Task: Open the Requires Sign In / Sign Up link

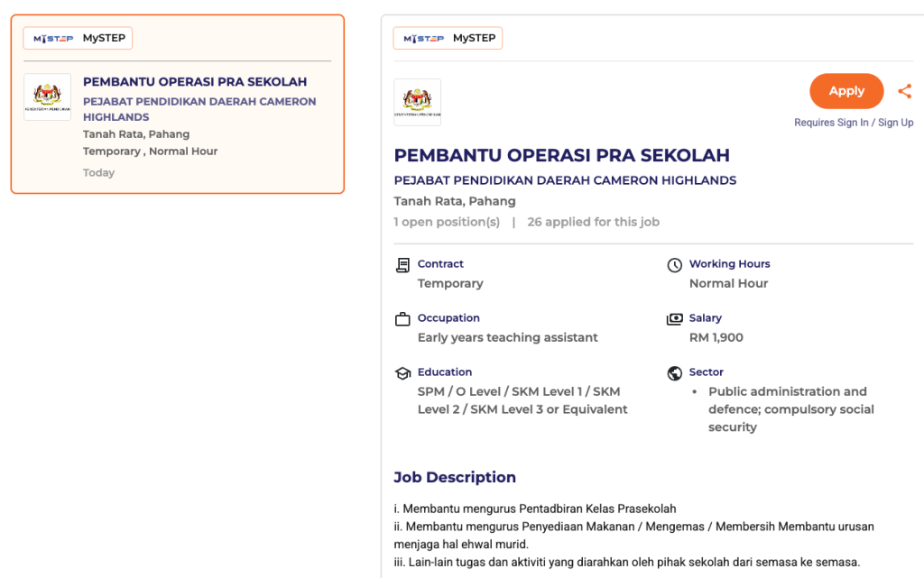Action: coord(853,123)
